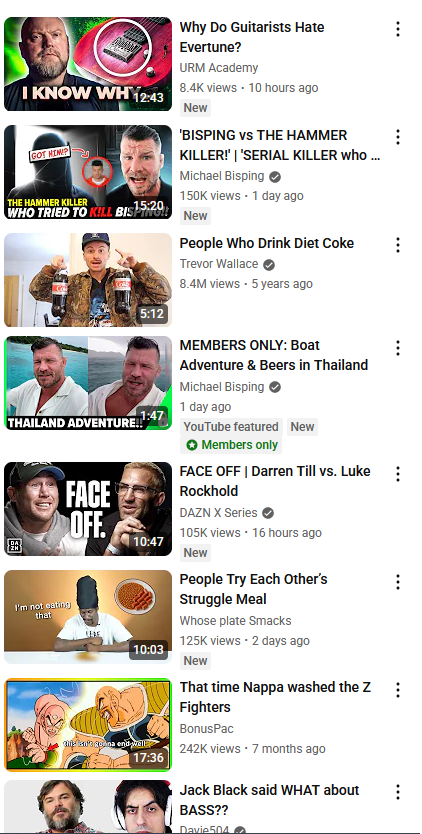
Task: Open options menu for Nappa video
Action: point(398,690)
